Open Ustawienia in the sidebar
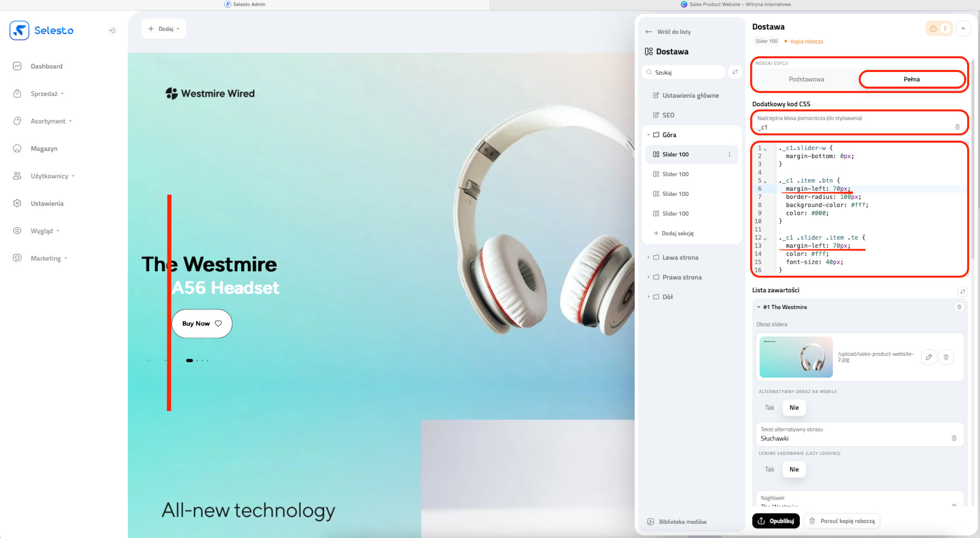Viewport: 980px width, 538px height. pyautogui.click(x=47, y=203)
